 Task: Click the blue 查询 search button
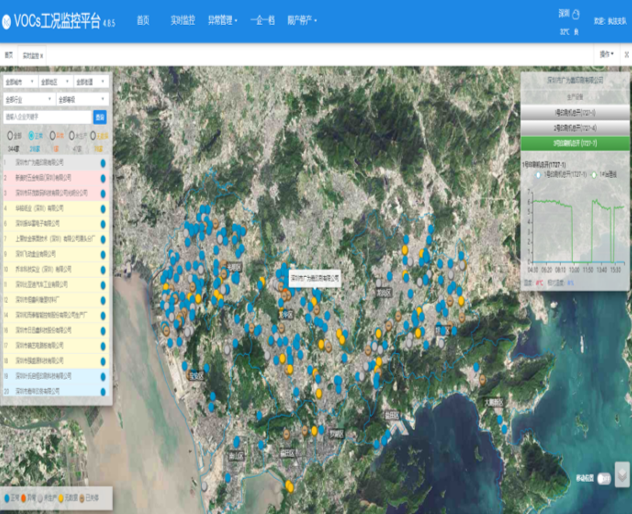tap(100, 117)
